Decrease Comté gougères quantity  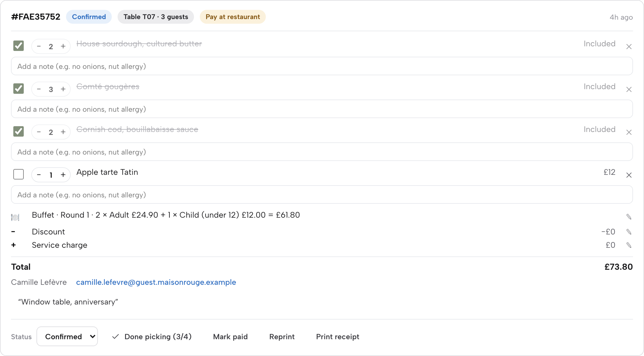pos(39,89)
